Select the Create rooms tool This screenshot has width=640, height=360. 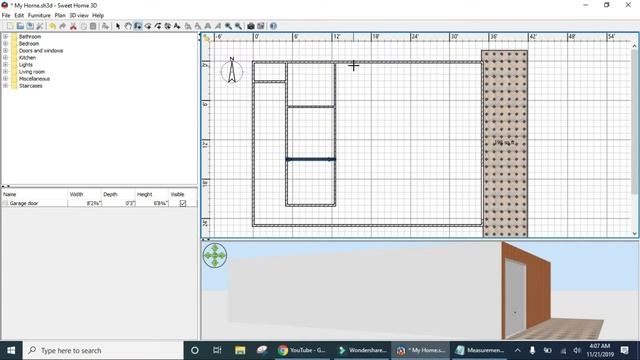tap(148, 26)
